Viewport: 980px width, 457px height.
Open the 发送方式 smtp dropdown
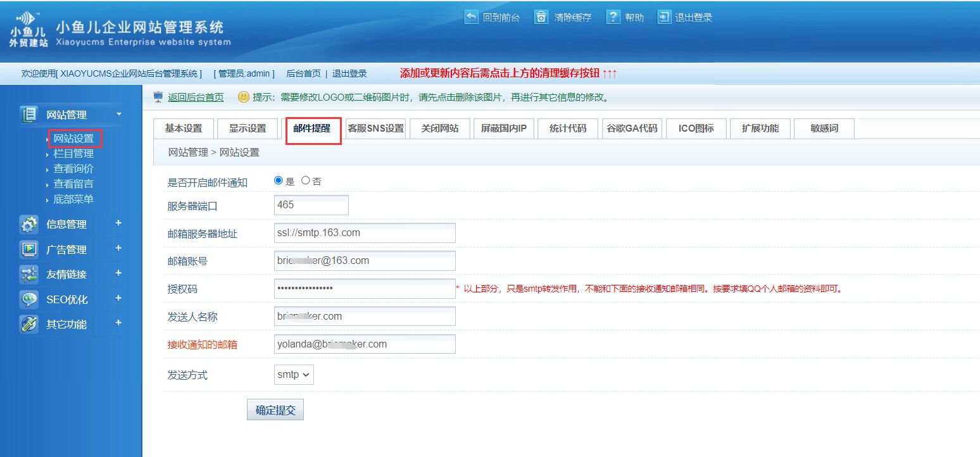point(294,375)
